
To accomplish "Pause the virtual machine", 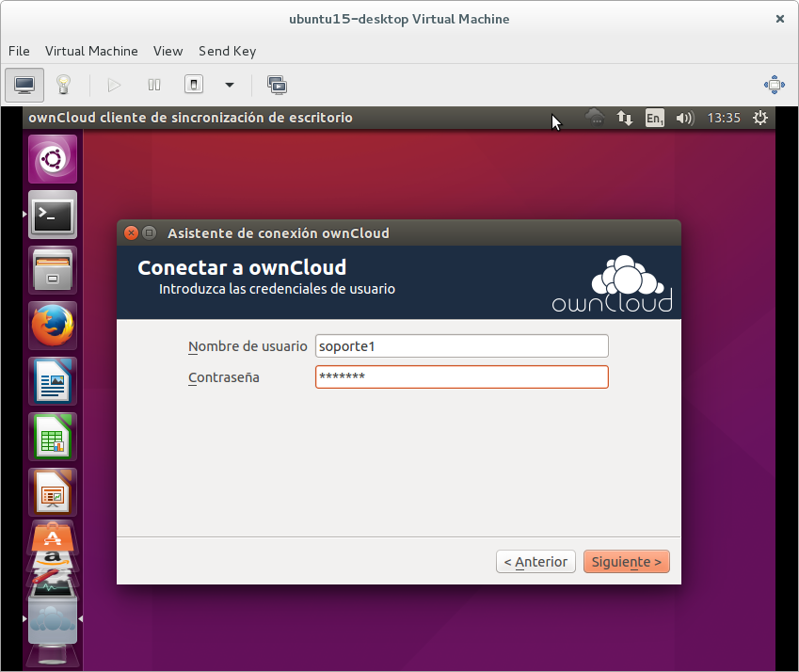I will coord(154,85).
